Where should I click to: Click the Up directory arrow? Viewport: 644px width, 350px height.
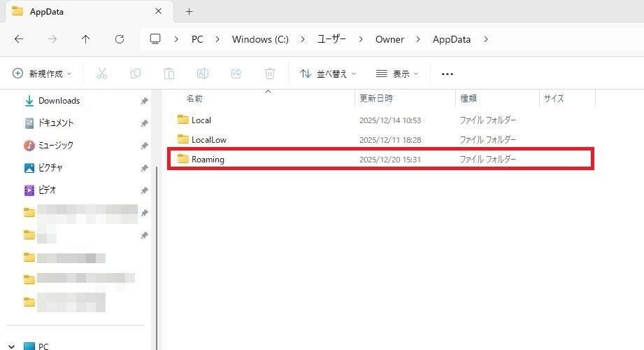point(86,39)
